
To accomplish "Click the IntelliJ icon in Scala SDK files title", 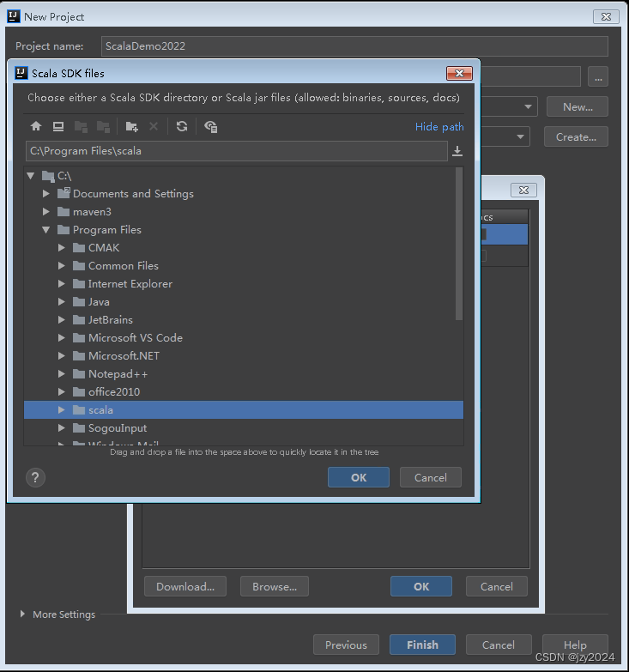I will coord(21,73).
